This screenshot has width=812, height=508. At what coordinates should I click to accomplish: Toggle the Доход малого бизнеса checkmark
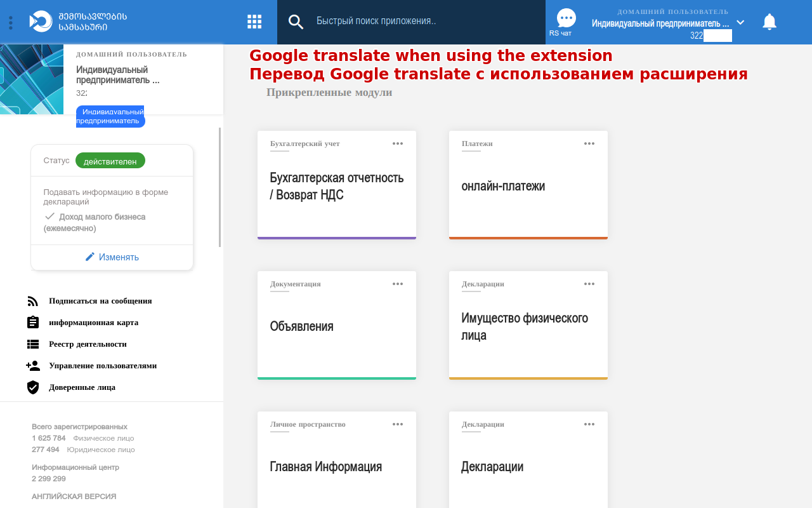coord(49,216)
